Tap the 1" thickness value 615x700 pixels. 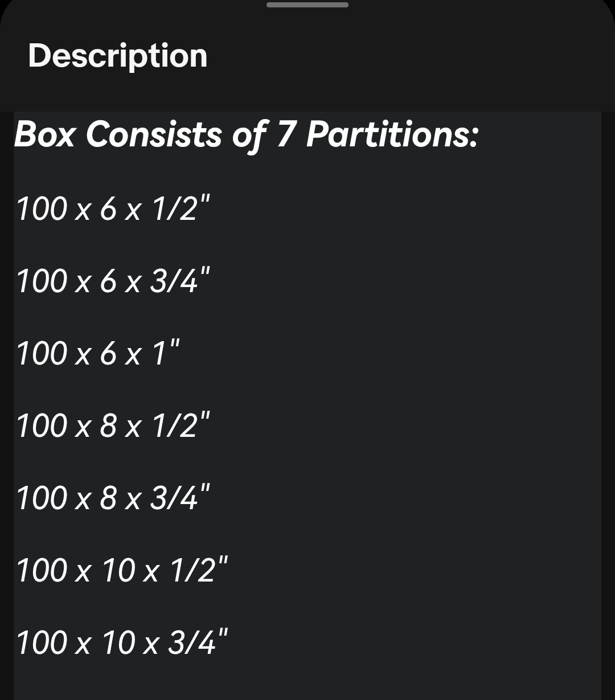pyautogui.click(x=165, y=353)
